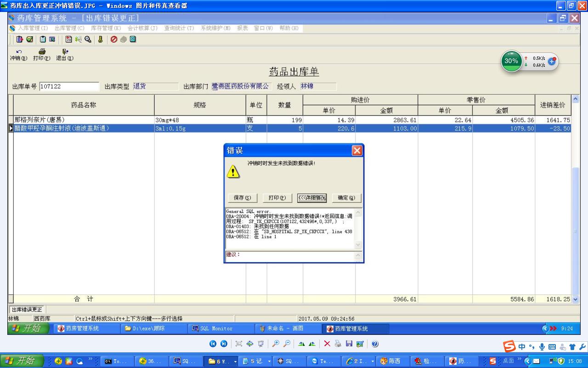Open the 入库管理(I) menu
The height and width of the screenshot is (368, 588).
(x=33, y=28)
